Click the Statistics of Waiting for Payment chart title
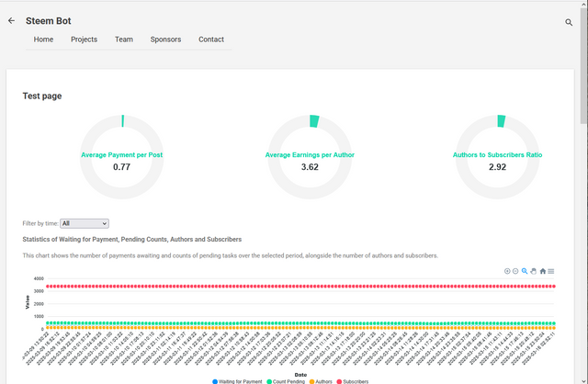The height and width of the screenshot is (384, 588). click(x=132, y=239)
